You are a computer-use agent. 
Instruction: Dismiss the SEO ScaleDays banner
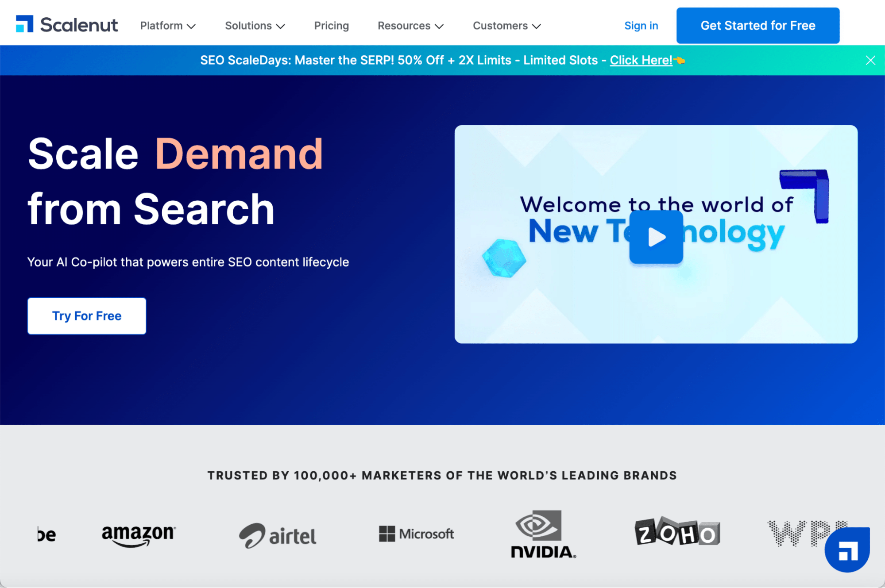tap(870, 60)
